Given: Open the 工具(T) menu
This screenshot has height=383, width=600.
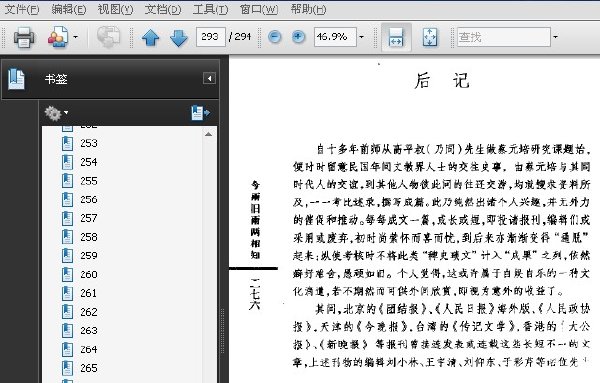Looking at the screenshot, I should click(x=210, y=9).
